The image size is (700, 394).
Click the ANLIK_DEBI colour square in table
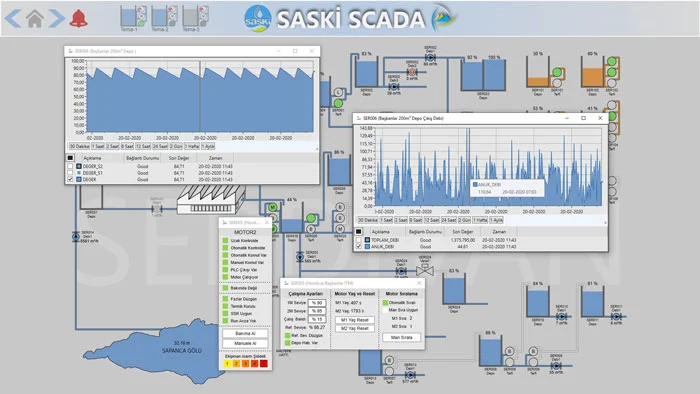point(367,246)
